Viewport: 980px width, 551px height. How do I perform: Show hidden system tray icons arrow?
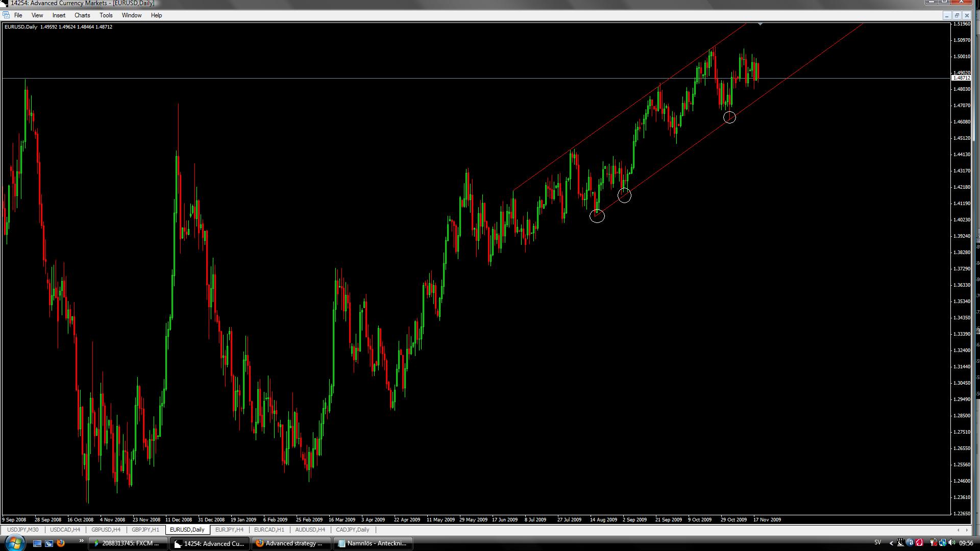[x=891, y=543]
